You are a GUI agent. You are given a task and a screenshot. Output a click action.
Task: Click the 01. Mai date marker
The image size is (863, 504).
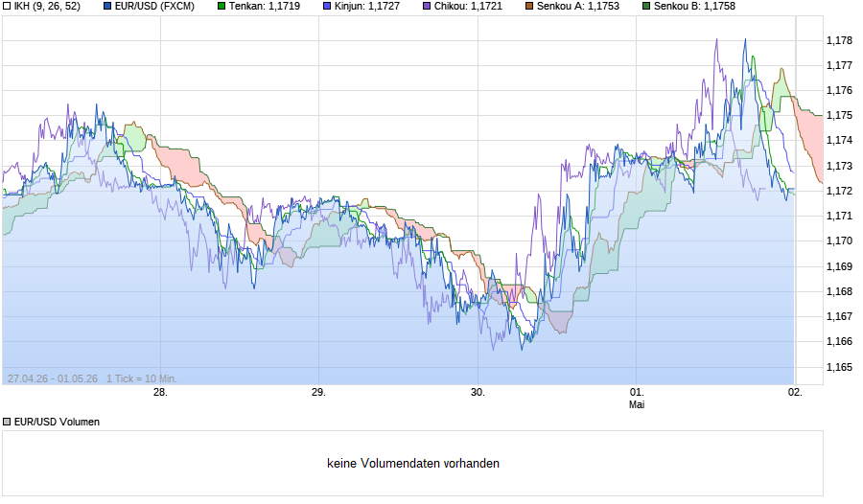pos(637,399)
